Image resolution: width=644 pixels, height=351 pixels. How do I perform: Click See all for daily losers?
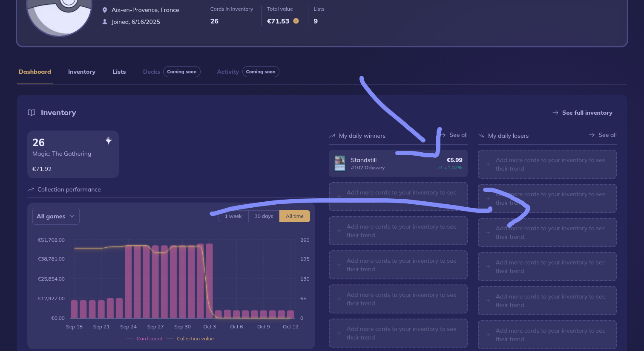coord(603,135)
